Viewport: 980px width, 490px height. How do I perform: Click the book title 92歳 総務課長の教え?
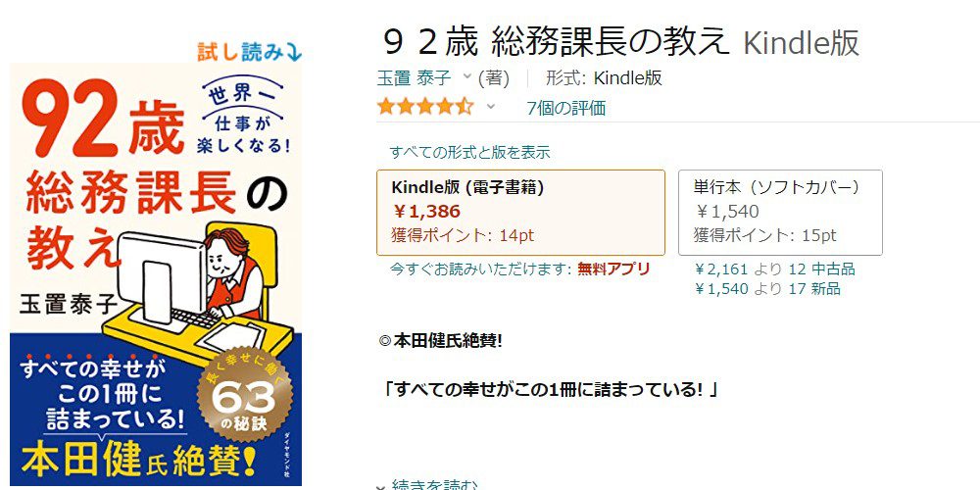click(x=555, y=42)
